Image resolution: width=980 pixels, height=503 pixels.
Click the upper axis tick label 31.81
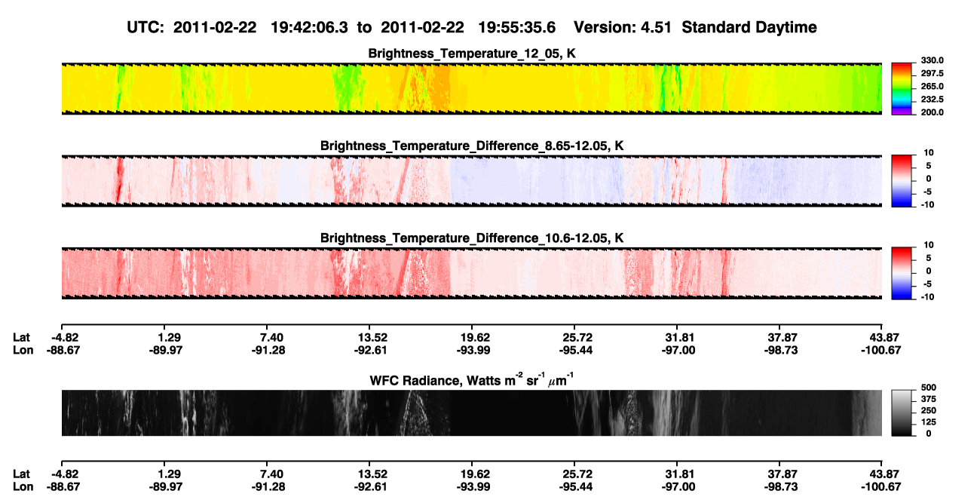pos(677,337)
